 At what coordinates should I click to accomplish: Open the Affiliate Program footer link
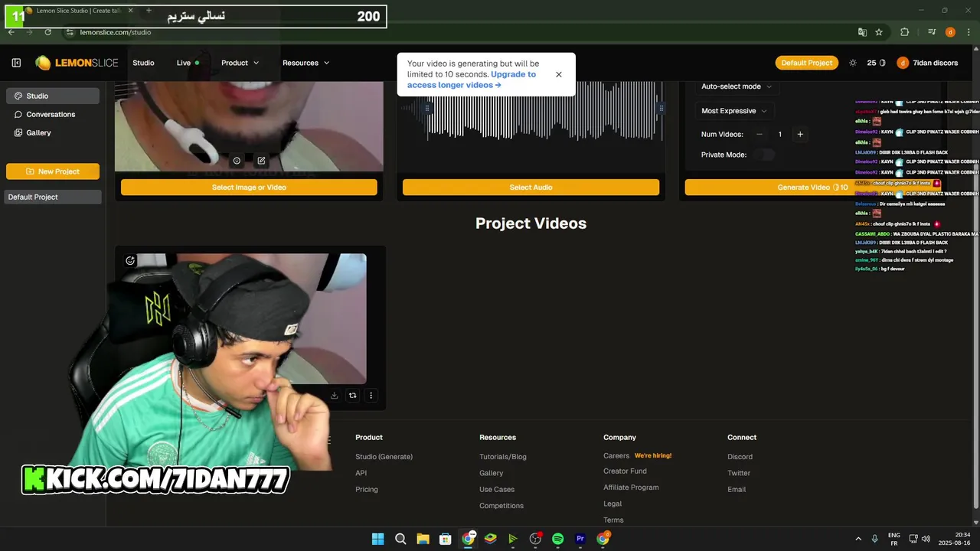click(631, 487)
